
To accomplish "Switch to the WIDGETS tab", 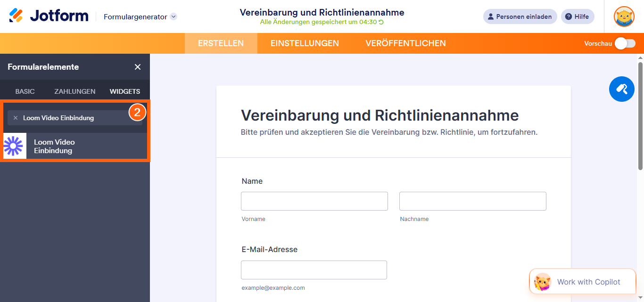I will click(124, 91).
